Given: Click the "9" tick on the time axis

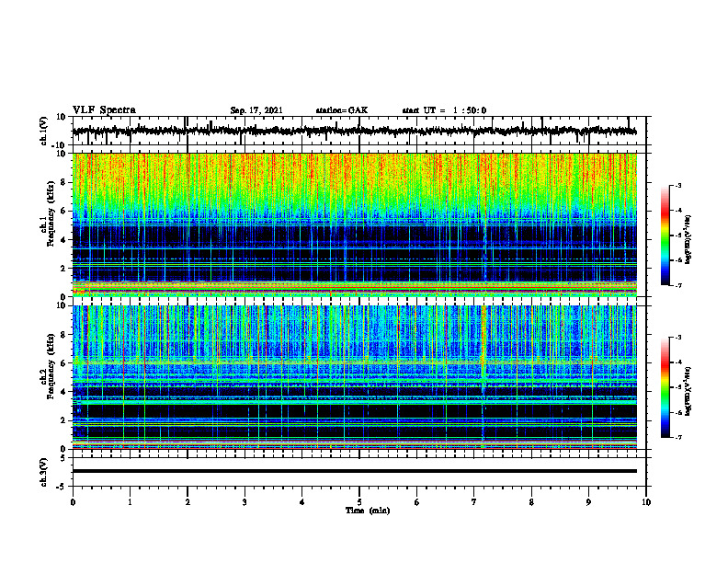Looking at the screenshot, I should 588,502.
